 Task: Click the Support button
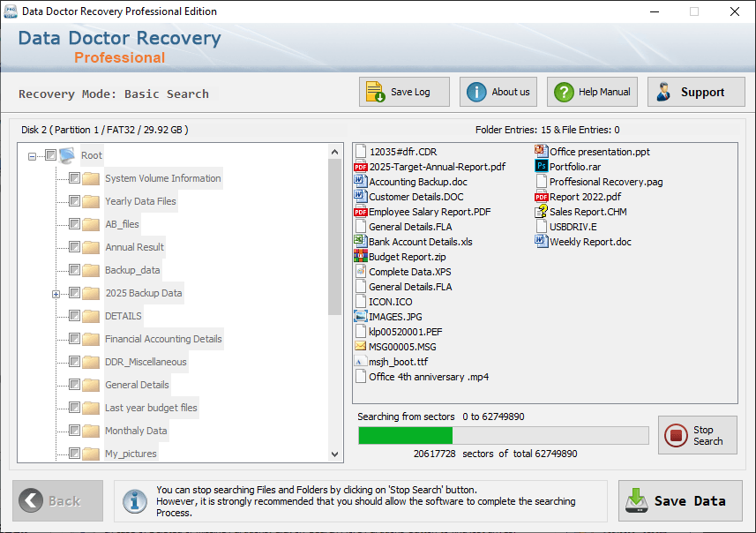coord(696,92)
